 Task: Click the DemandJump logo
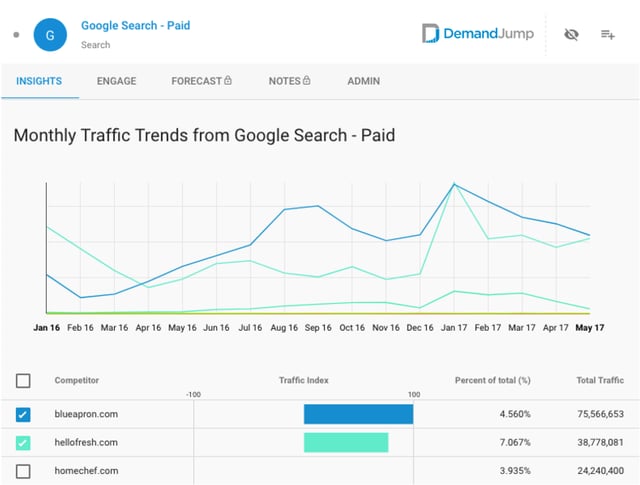click(478, 33)
